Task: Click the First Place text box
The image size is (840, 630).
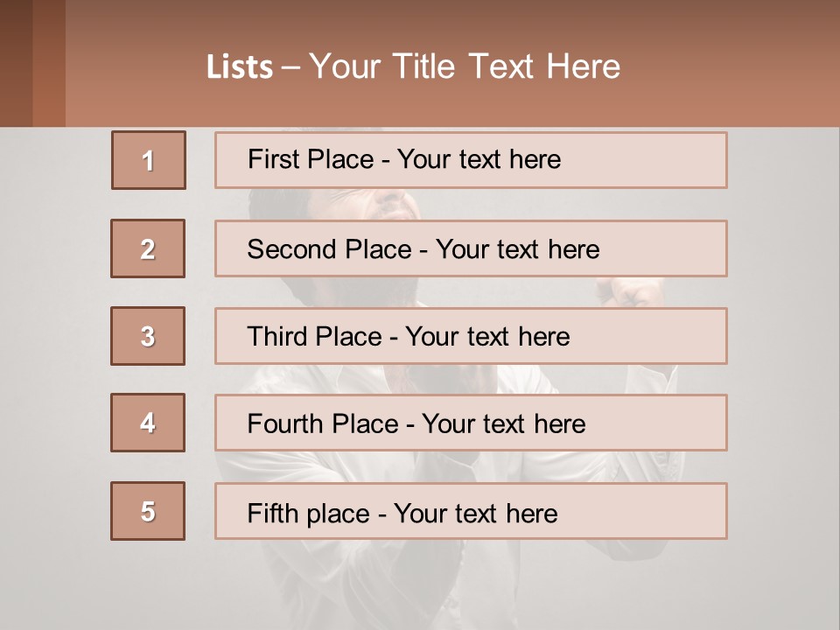Action: pyautogui.click(x=471, y=160)
